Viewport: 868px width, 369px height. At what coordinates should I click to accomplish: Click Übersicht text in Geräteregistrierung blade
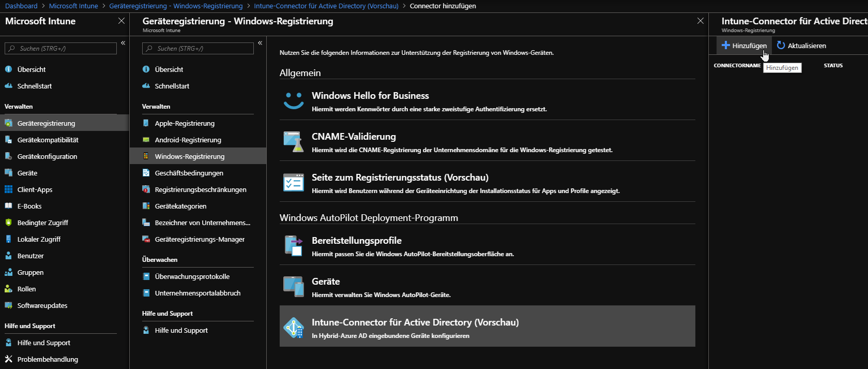pos(169,69)
